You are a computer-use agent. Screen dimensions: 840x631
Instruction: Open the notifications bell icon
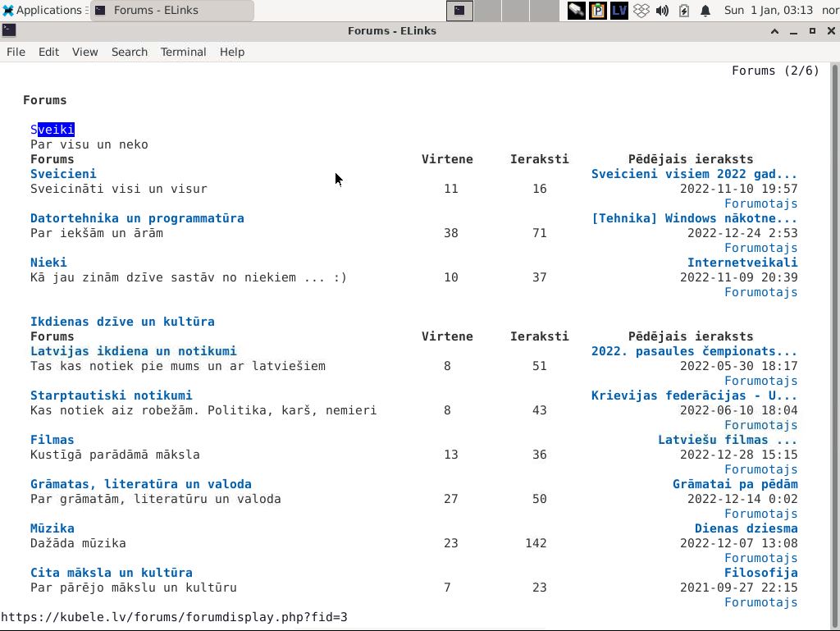(705, 11)
